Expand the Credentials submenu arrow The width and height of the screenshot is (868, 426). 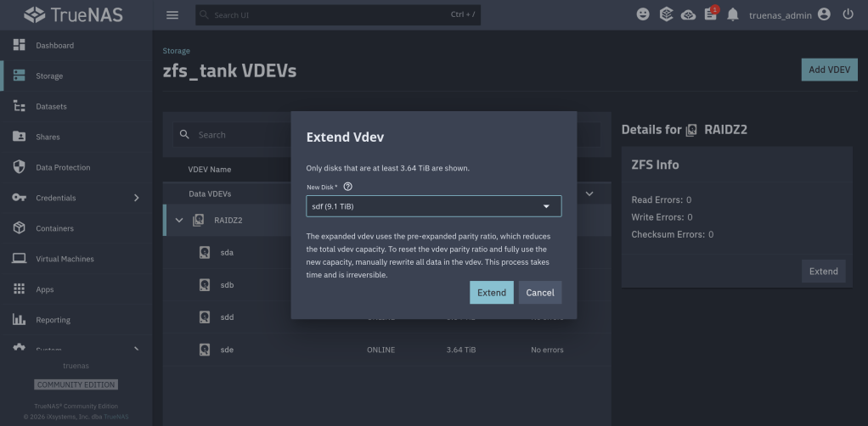(x=137, y=198)
